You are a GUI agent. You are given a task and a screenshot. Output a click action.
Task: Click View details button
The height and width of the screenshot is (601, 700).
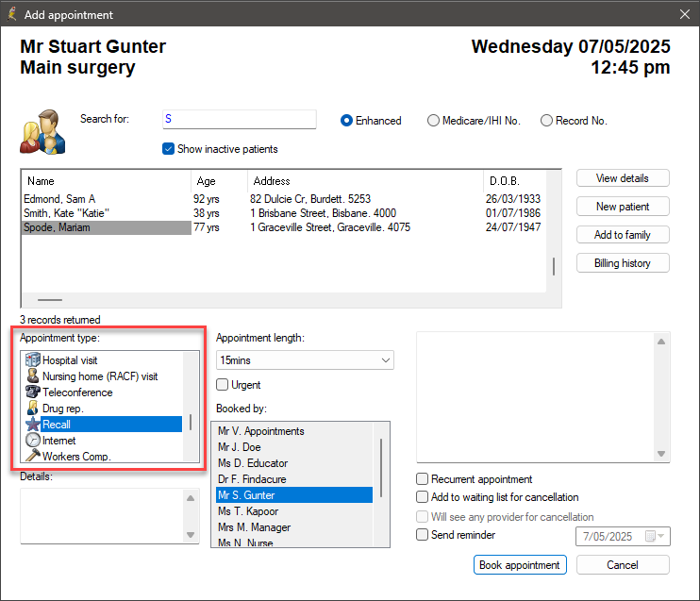click(623, 178)
